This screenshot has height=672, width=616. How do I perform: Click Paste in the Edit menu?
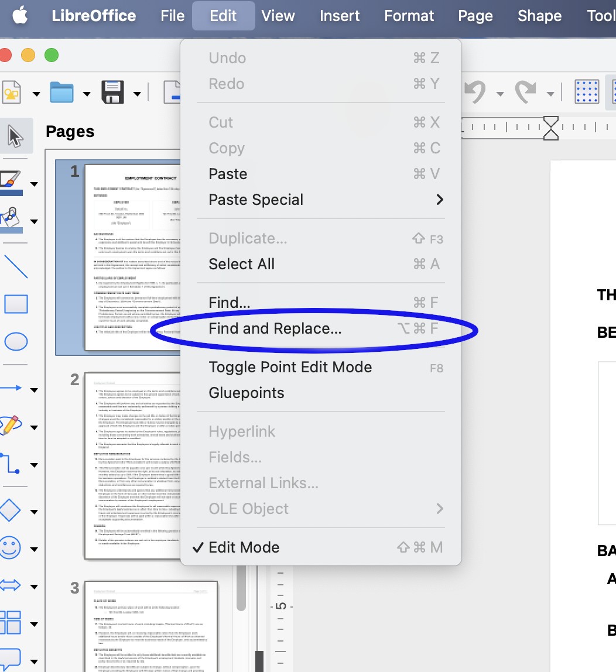321,174
